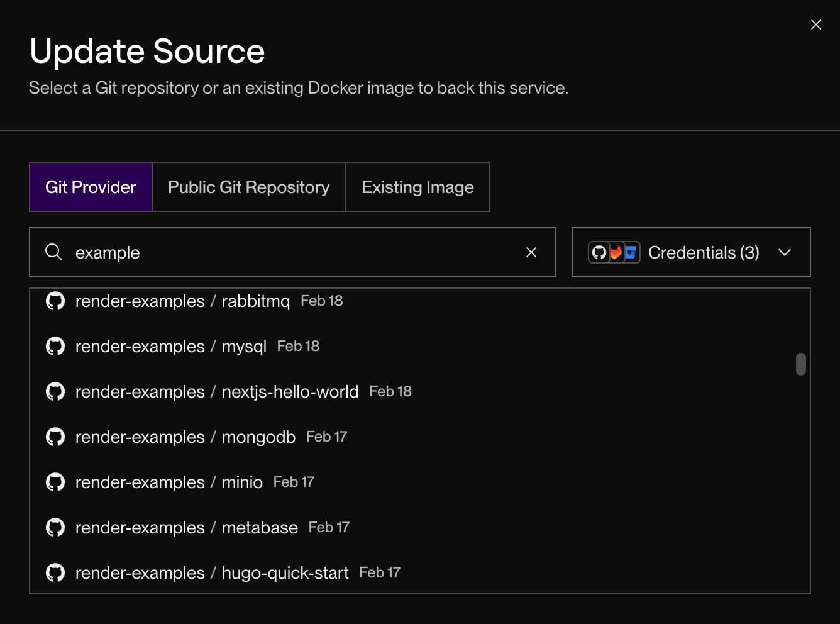The image size is (840, 624).
Task: Open the Existing Image tab
Action: tap(417, 187)
